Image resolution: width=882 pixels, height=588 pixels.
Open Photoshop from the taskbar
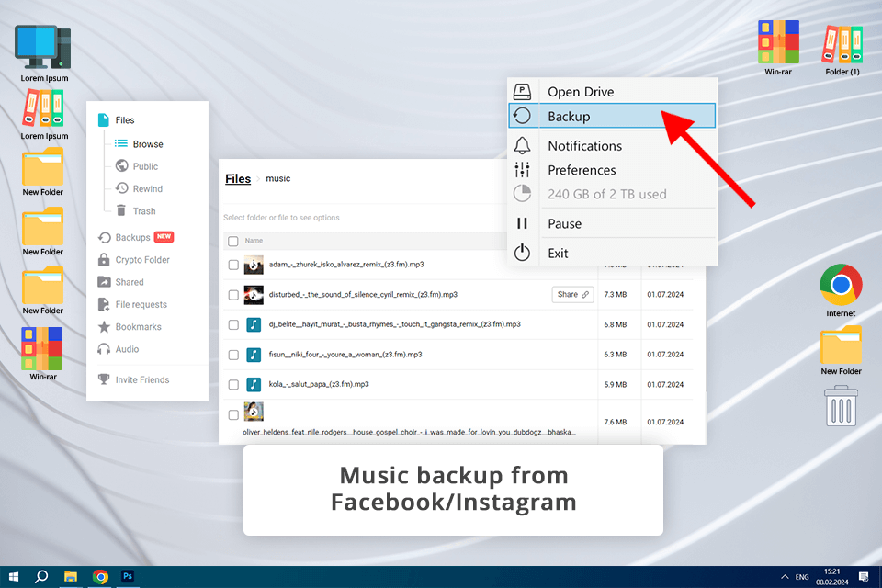click(x=128, y=577)
